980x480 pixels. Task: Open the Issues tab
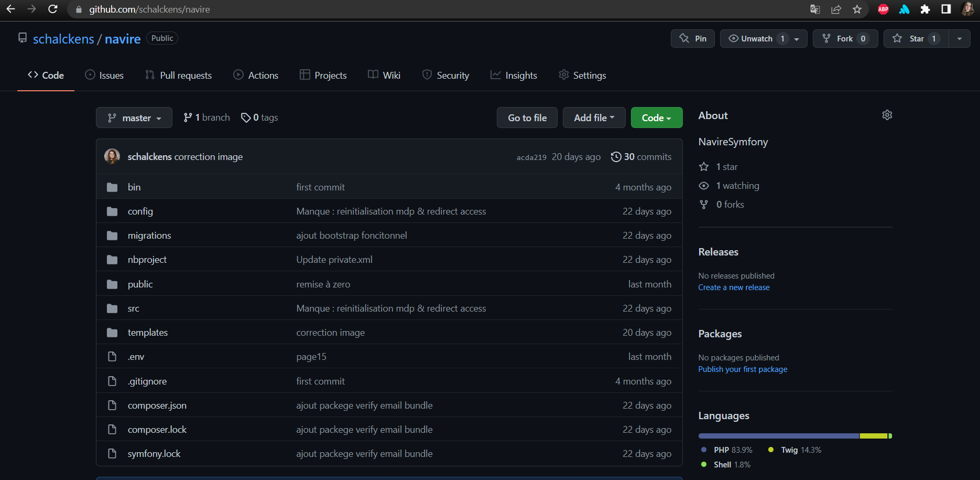[104, 75]
